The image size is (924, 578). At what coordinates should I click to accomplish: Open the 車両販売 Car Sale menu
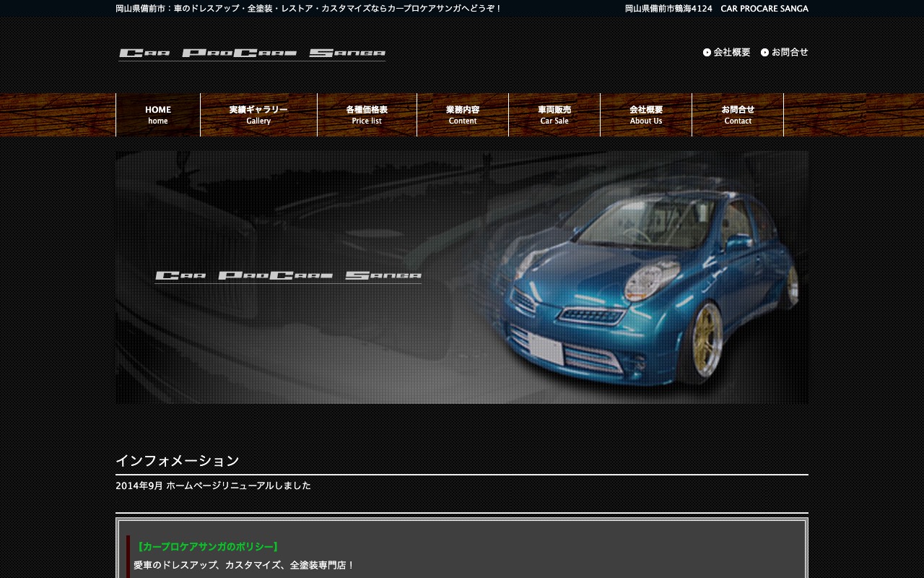[x=554, y=115]
